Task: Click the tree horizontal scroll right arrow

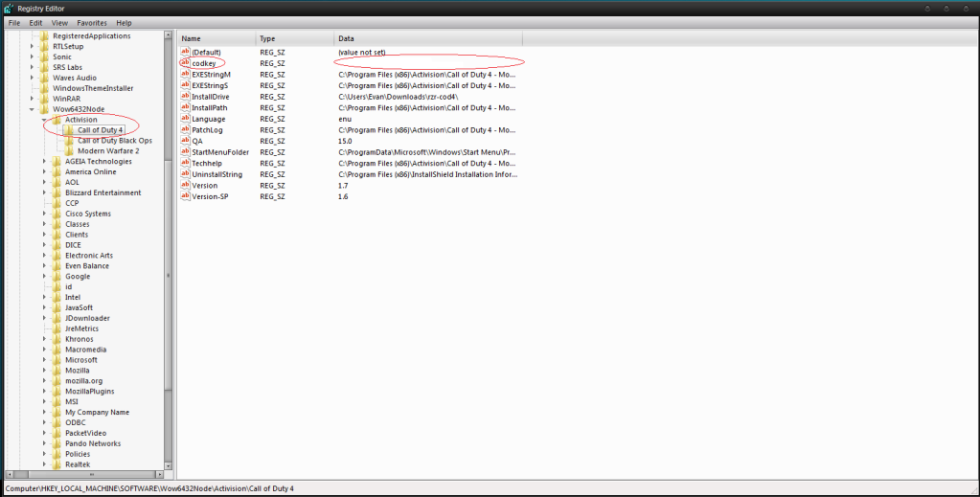Action: coord(159,474)
